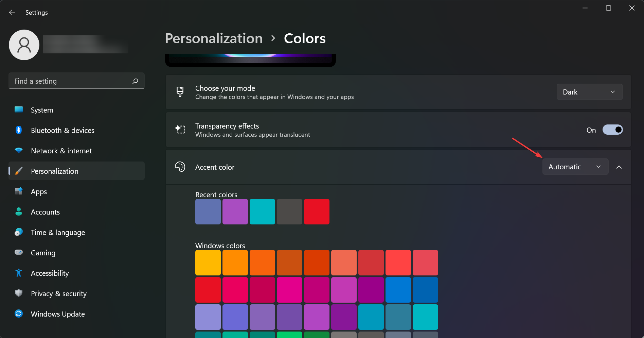This screenshot has width=644, height=338.
Task: Collapse the Accent color section
Action: click(x=619, y=167)
